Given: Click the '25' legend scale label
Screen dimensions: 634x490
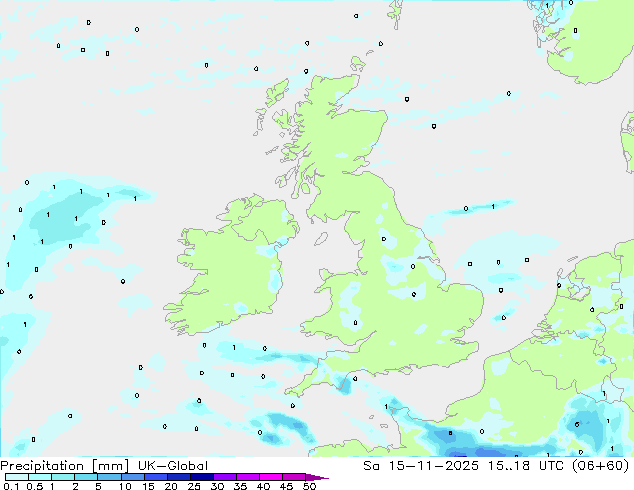Looking at the screenshot, I should click(x=194, y=486).
